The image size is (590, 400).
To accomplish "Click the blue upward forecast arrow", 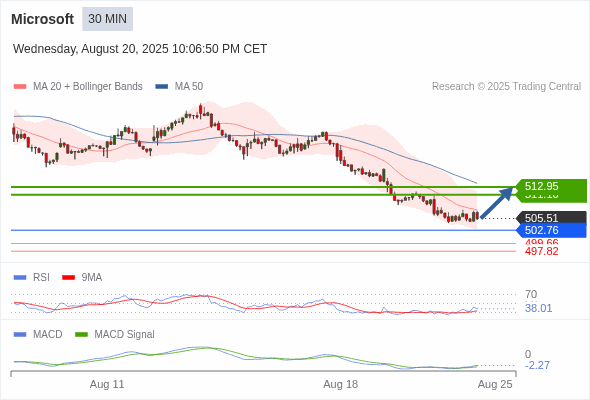I will (497, 202).
